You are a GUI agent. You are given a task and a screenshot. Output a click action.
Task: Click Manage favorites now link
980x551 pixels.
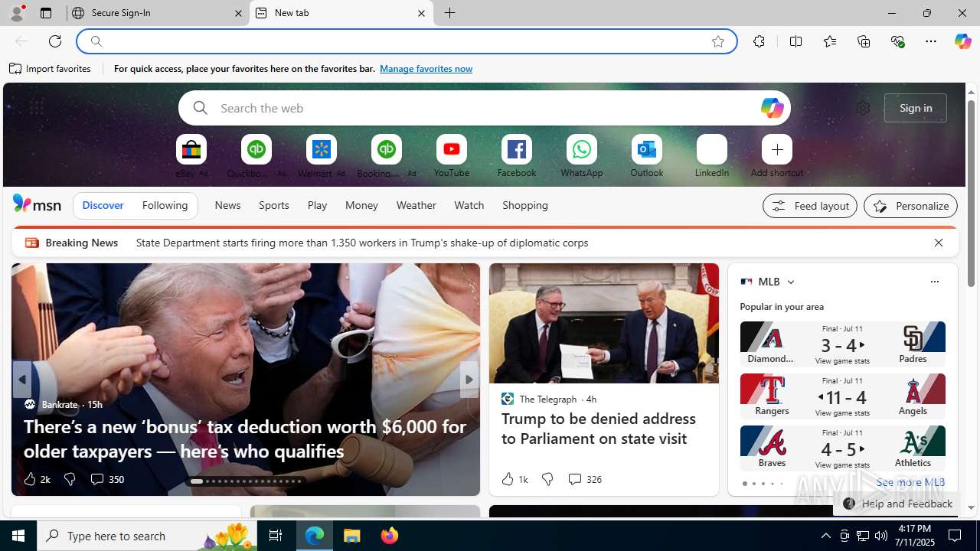point(426,69)
